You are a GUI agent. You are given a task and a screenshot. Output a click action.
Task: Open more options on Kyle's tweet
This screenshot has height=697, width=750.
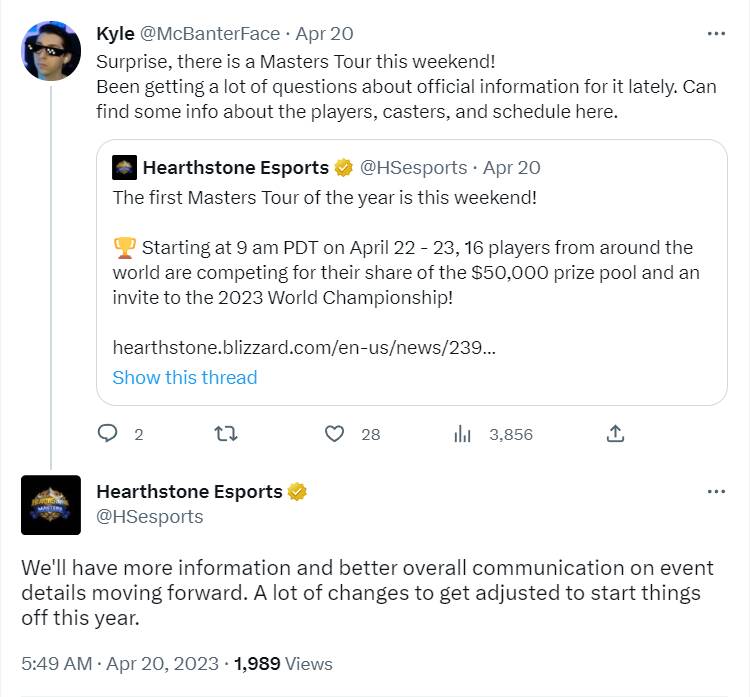point(716,33)
